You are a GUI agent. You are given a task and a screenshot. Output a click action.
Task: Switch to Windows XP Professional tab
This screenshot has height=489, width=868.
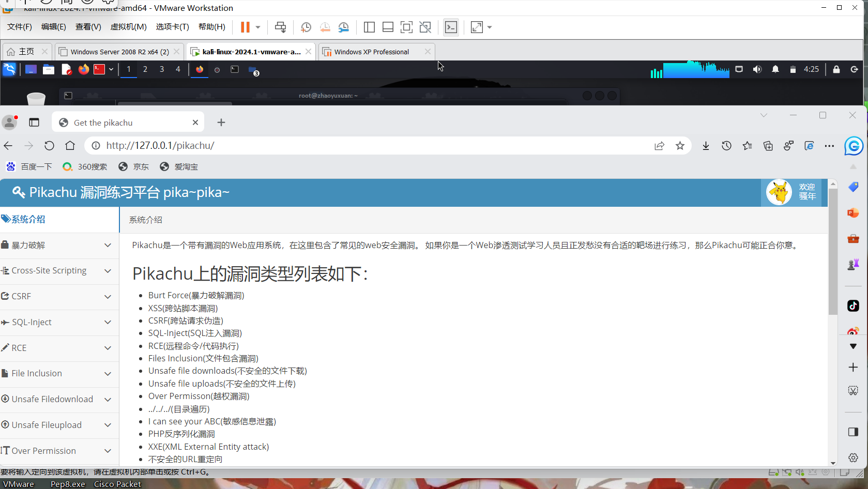[x=376, y=52]
